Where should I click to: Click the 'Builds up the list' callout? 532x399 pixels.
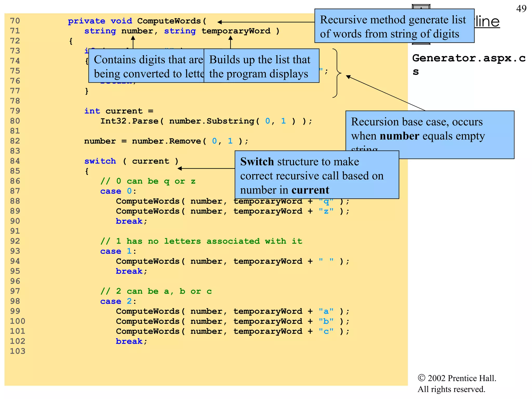261,66
